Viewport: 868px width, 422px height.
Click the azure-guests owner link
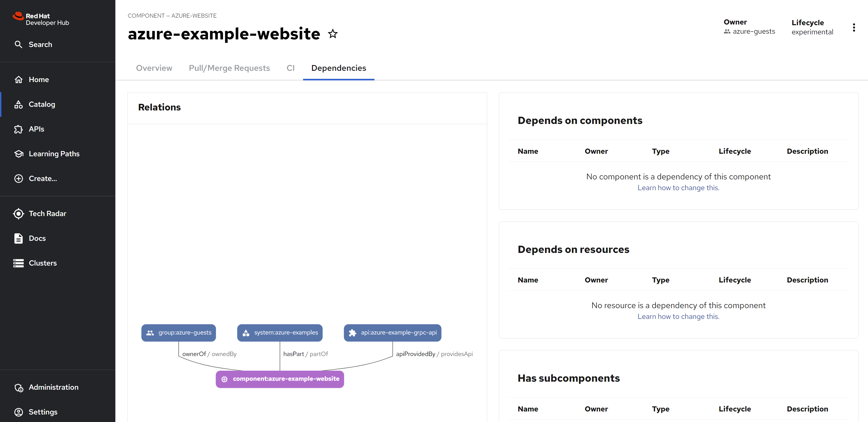754,31
